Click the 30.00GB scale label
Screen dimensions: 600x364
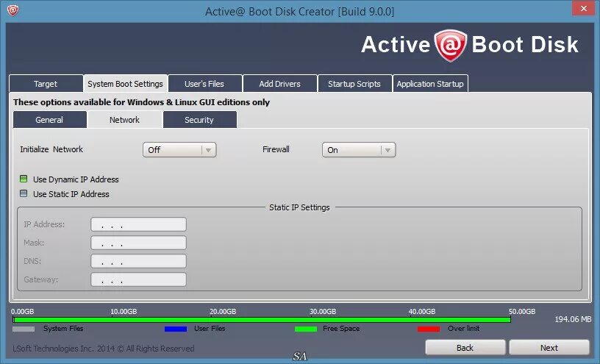(x=323, y=311)
